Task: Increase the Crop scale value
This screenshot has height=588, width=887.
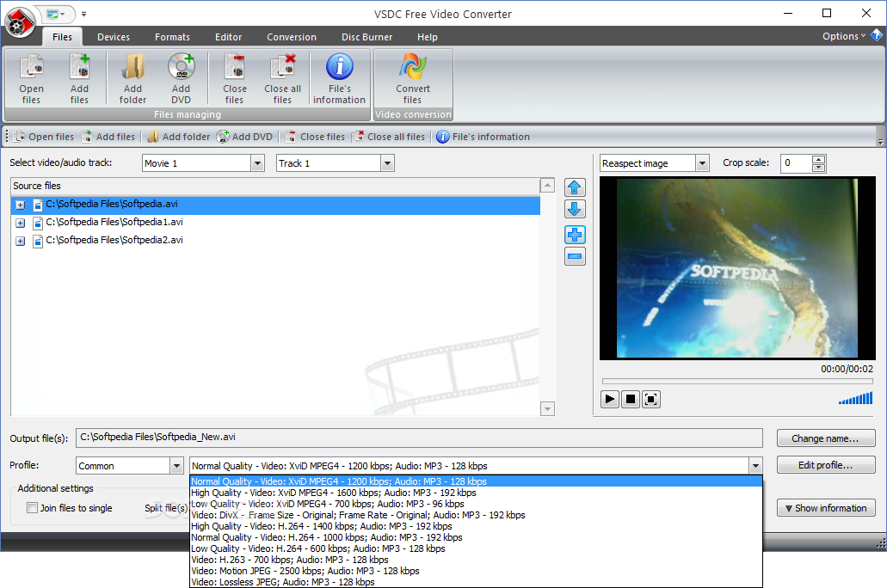Action: [x=818, y=159]
